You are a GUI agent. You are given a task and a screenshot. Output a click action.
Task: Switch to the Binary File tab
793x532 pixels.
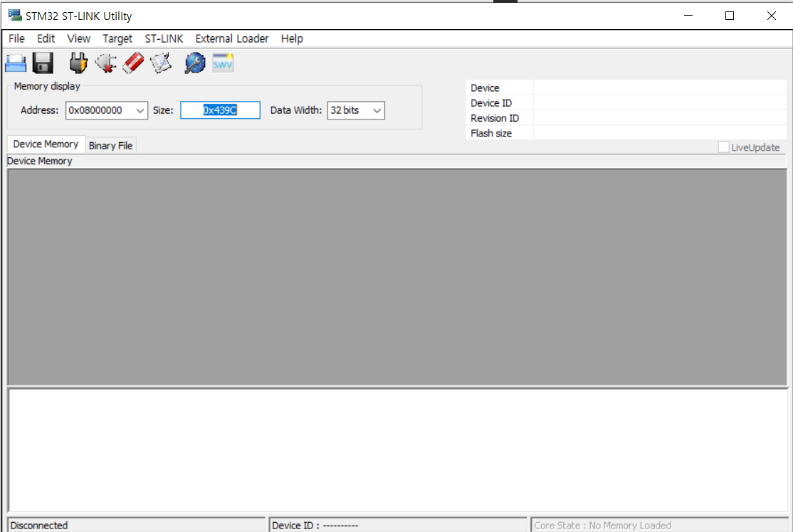point(111,146)
